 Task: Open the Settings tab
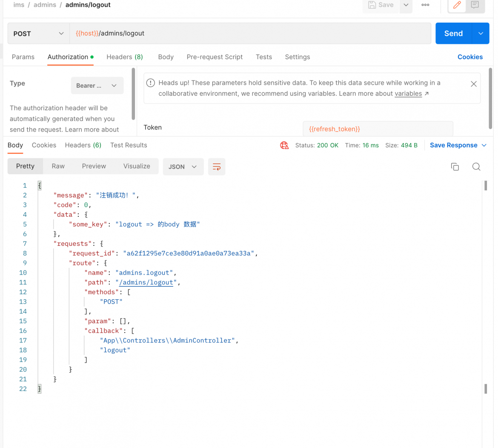coord(297,57)
